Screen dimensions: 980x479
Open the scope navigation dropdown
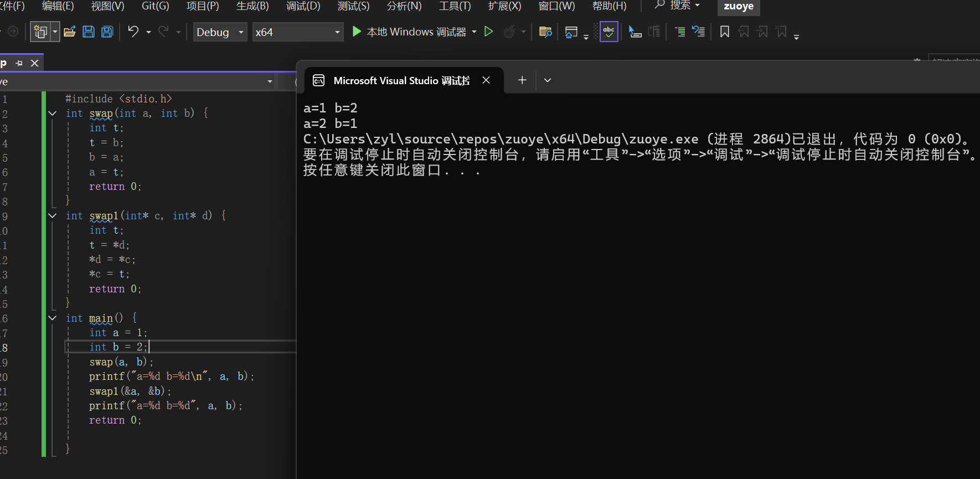coord(270,81)
